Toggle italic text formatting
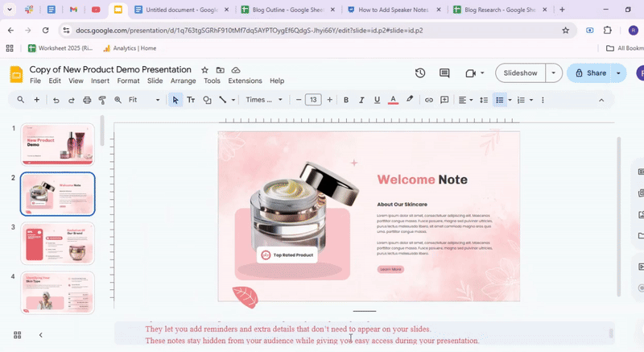Screen dimensions: 644x352 coord(361,100)
